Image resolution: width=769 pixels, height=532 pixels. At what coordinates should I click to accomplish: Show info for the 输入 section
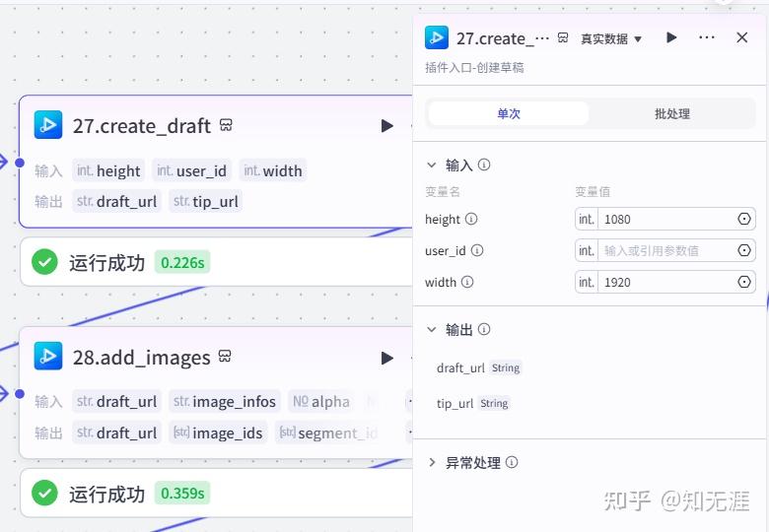point(484,166)
